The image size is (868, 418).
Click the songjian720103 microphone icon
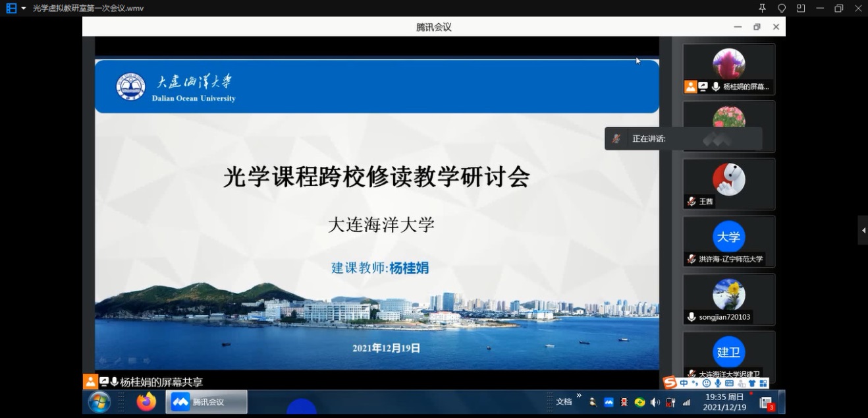pos(691,317)
